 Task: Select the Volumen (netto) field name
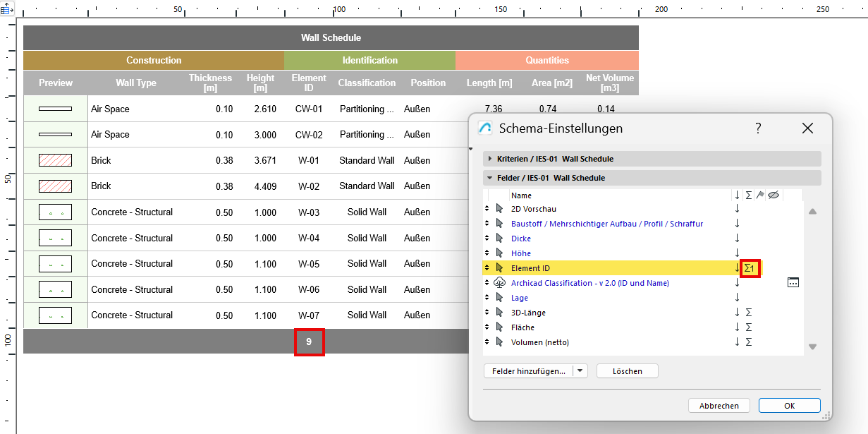[540, 342]
